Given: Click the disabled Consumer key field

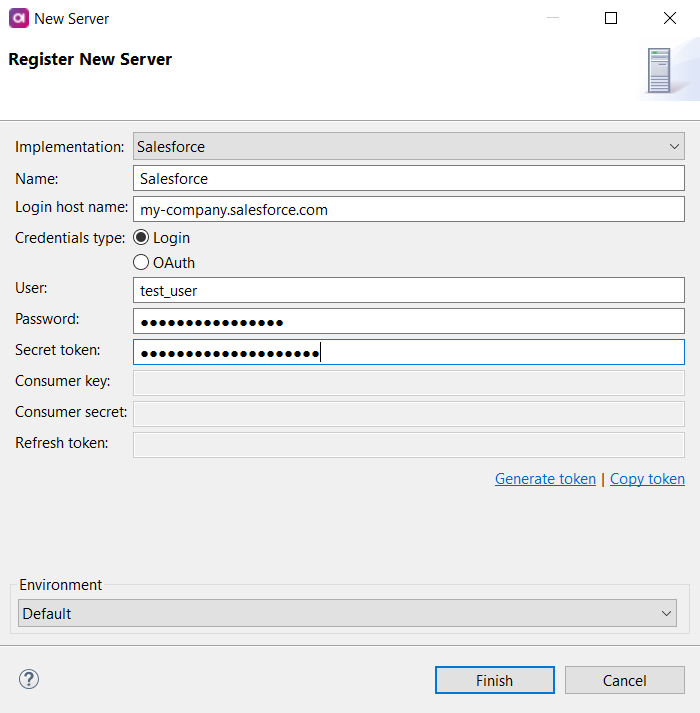Looking at the screenshot, I should click(408, 383).
